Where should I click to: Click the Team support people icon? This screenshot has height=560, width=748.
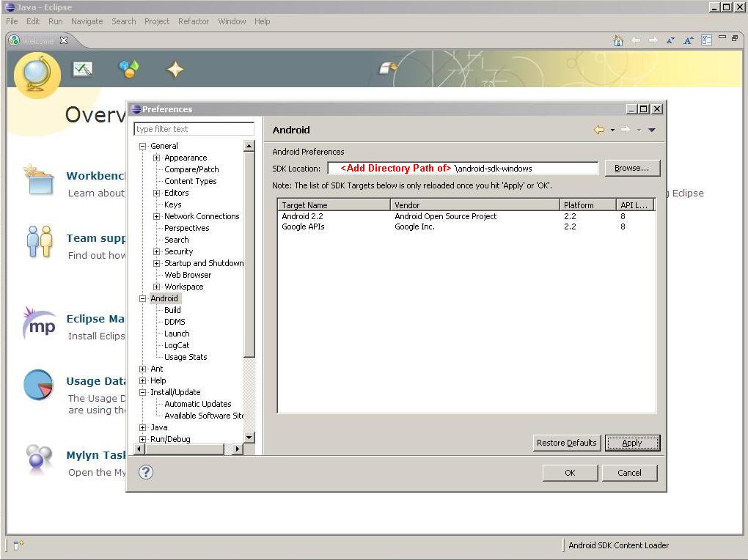click(x=40, y=242)
